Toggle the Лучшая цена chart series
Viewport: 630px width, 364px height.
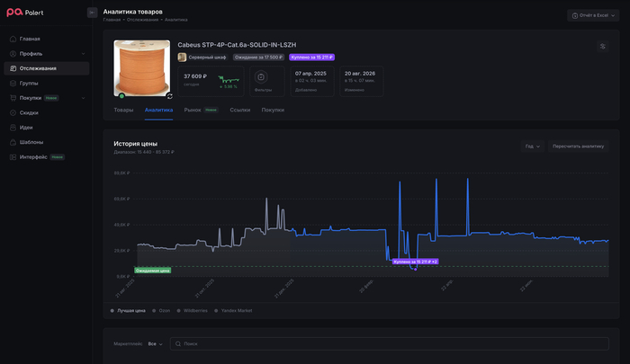128,311
